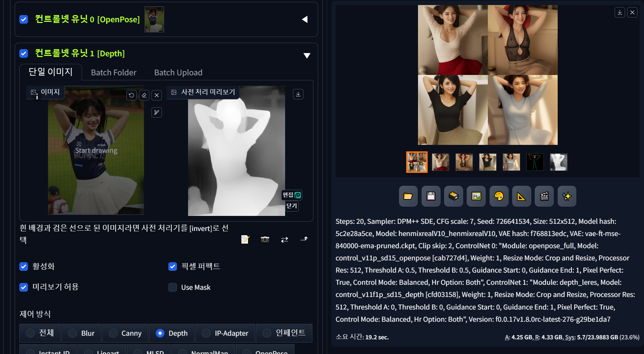644x354 pixels.
Task: Click the swap arrows mirror icon
Action: coord(284,239)
